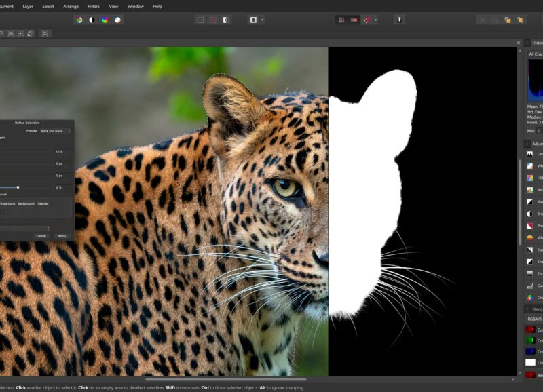Apply Auto Contrast half-circle icon
The width and height of the screenshot is (543, 392).
tap(92, 20)
